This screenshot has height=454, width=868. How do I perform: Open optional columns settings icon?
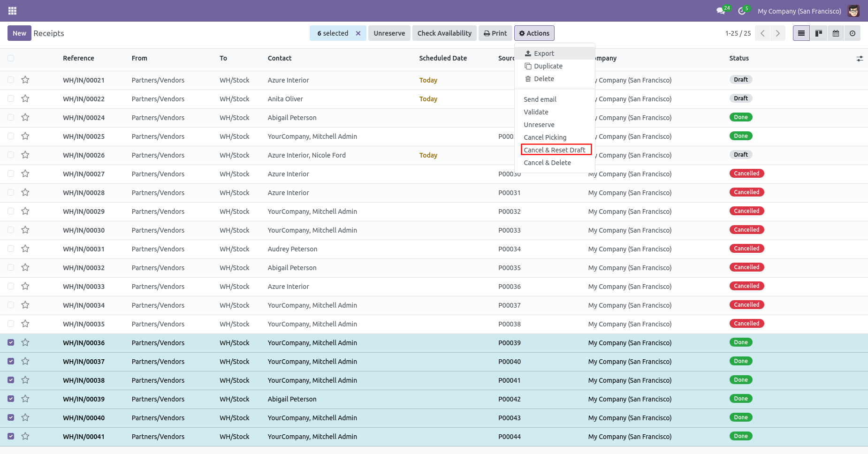tap(860, 59)
